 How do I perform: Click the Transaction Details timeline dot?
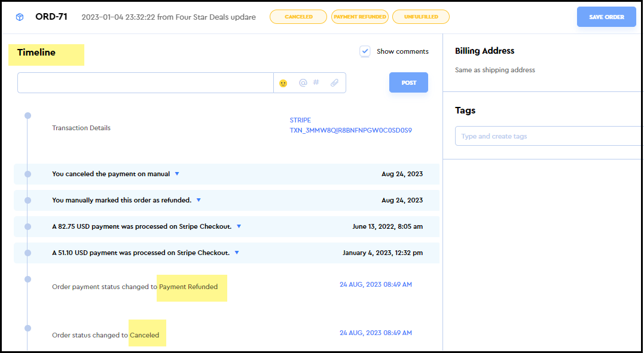pyautogui.click(x=28, y=115)
